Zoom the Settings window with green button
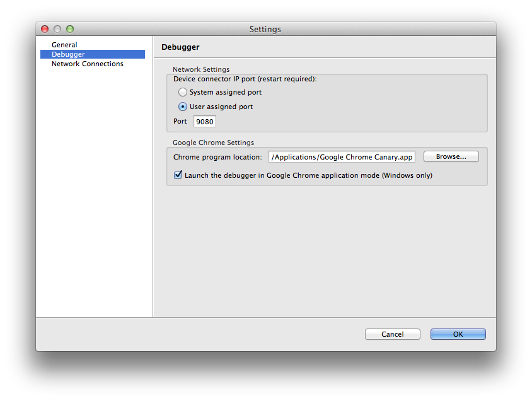The width and height of the screenshot is (532, 401). pos(70,29)
